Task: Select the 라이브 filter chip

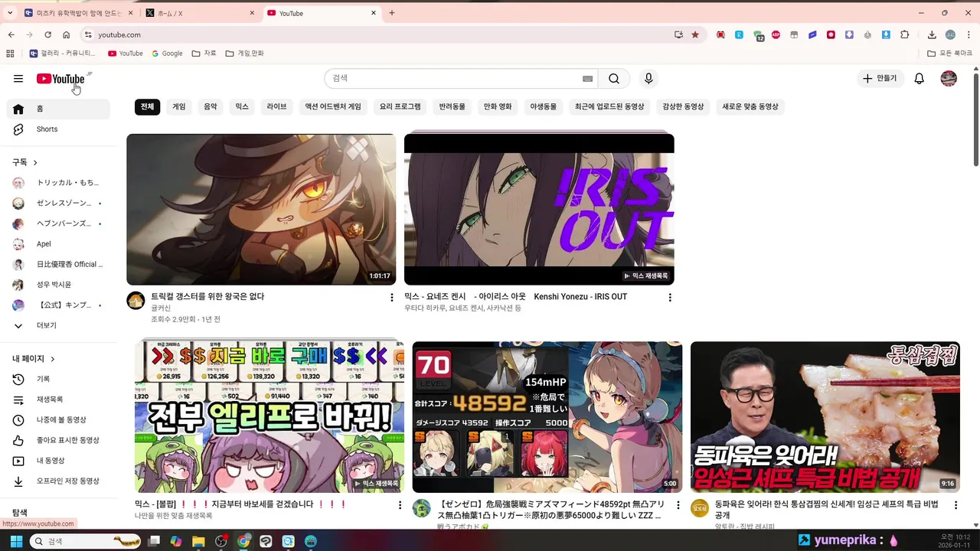Action: [276, 107]
